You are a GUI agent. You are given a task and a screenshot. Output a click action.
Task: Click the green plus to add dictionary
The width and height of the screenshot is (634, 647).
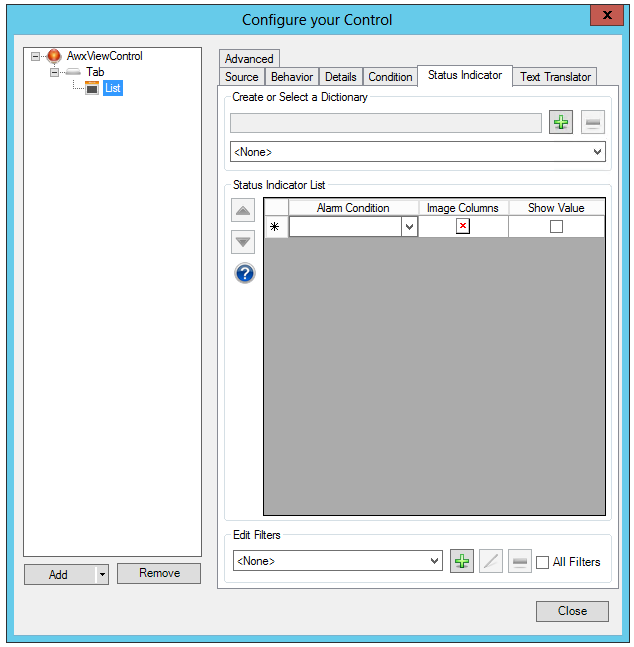pyautogui.click(x=561, y=123)
